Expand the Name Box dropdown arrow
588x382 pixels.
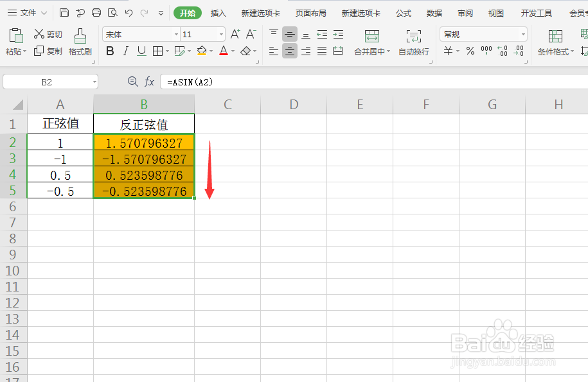pyautogui.click(x=94, y=82)
